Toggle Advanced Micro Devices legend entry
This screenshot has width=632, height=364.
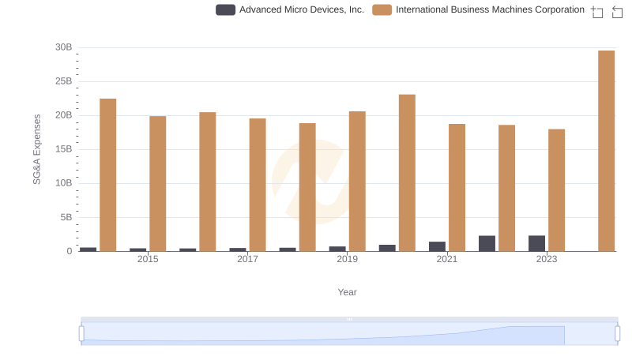pyautogui.click(x=290, y=9)
